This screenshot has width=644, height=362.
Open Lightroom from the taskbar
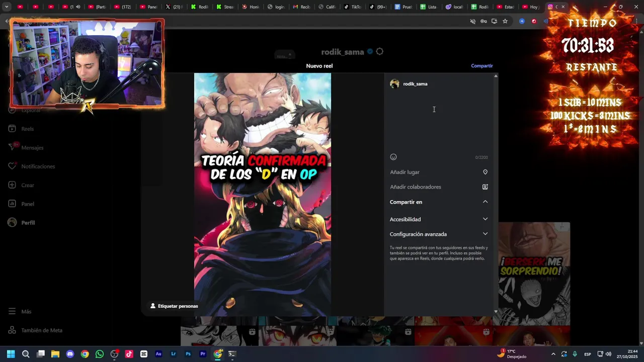click(x=174, y=354)
